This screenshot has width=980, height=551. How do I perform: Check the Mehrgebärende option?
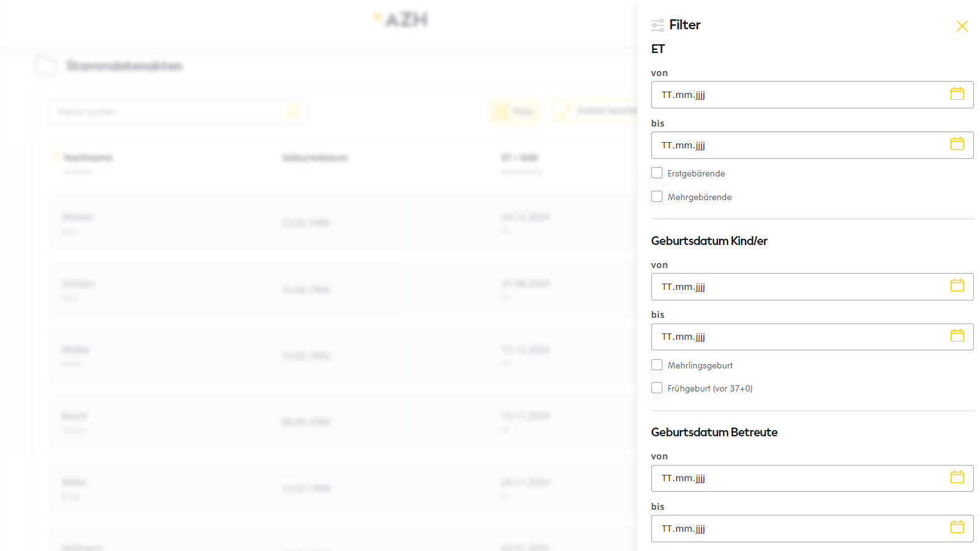pos(657,196)
